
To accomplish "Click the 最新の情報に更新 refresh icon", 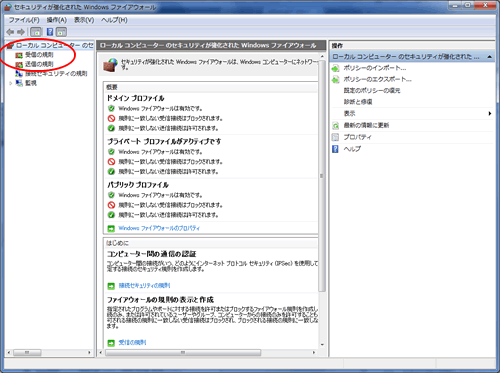I will [335, 126].
